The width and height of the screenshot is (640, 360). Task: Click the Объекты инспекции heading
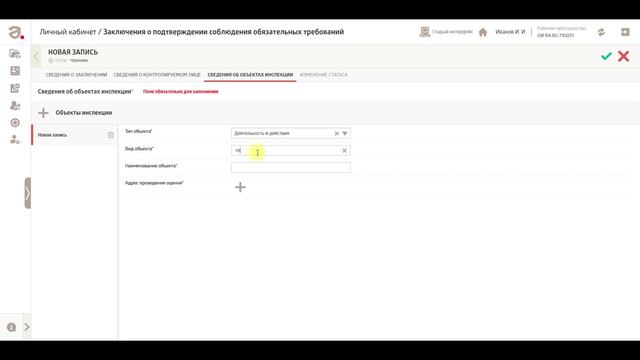[x=84, y=113]
